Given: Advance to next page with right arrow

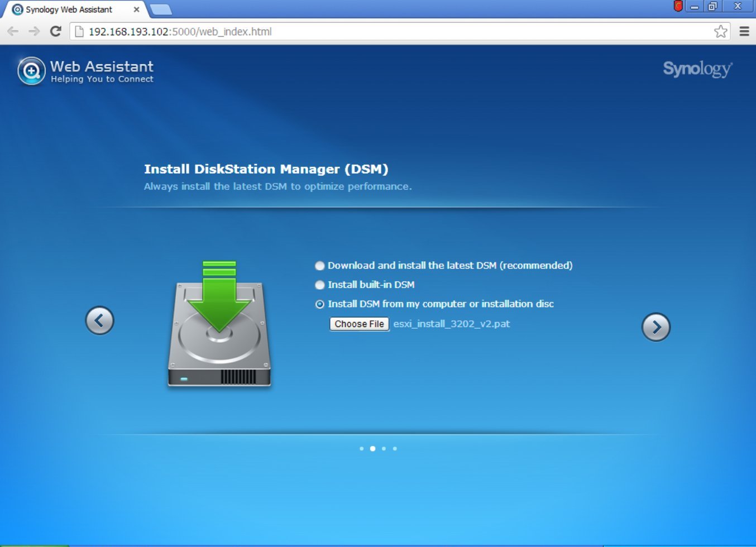Looking at the screenshot, I should point(656,328).
